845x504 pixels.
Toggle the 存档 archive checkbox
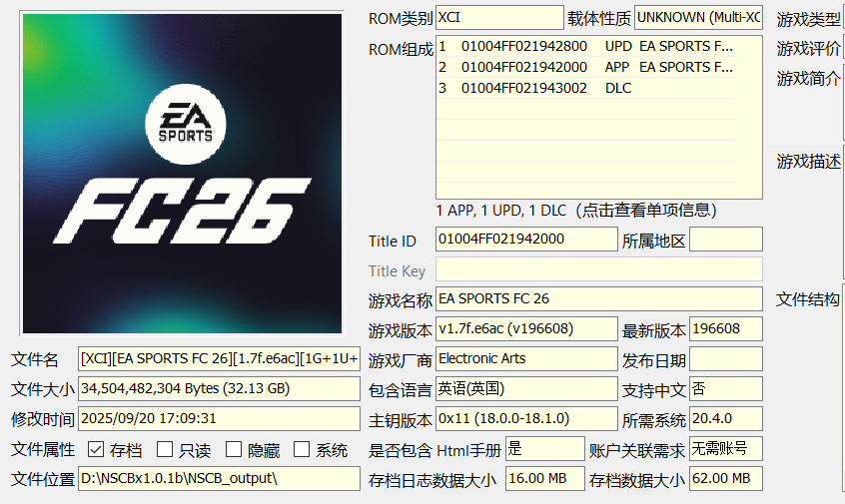[x=96, y=449]
